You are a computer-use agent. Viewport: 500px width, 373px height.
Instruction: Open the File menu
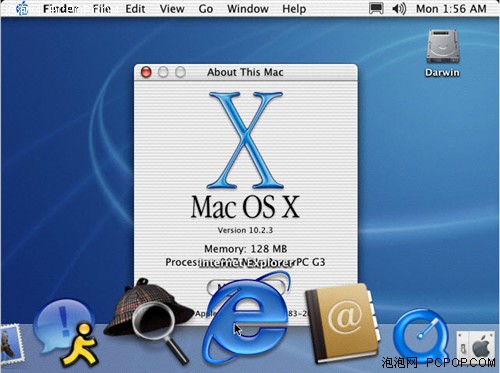[102, 9]
